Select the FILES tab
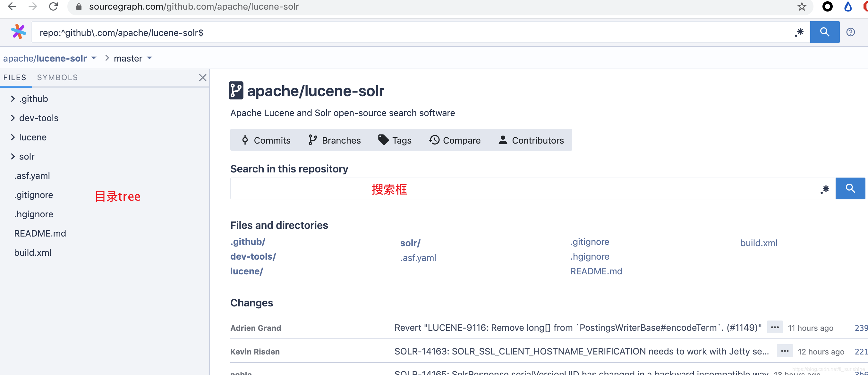The height and width of the screenshot is (375, 868). point(15,78)
